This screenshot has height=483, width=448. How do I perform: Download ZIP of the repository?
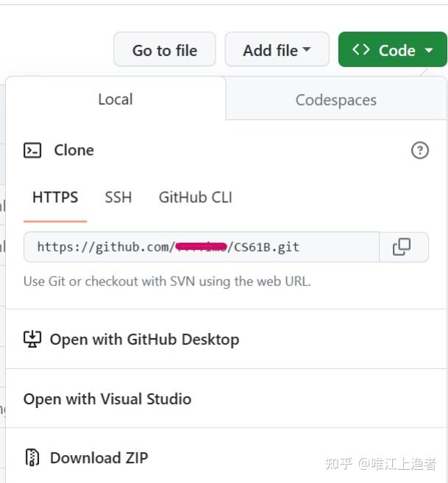click(99, 458)
